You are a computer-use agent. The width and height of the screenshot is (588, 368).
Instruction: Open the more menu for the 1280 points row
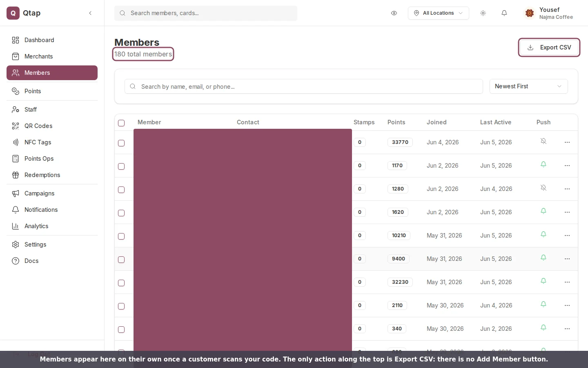[567, 189]
